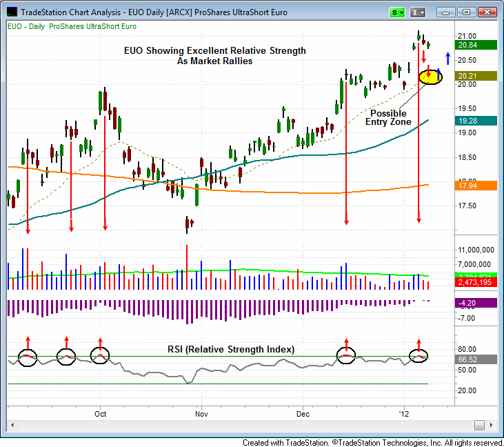Click the TradeStation window icon in title bar
Viewport: 504px width, 447px height.
click(12, 12)
